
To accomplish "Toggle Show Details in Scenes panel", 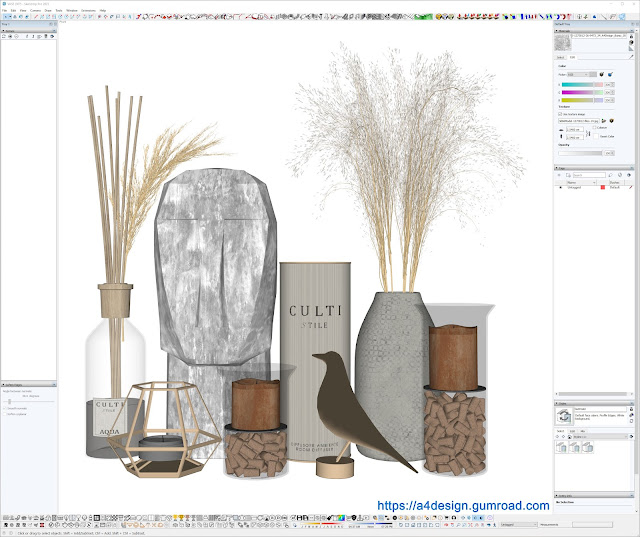I will [x=46, y=36].
